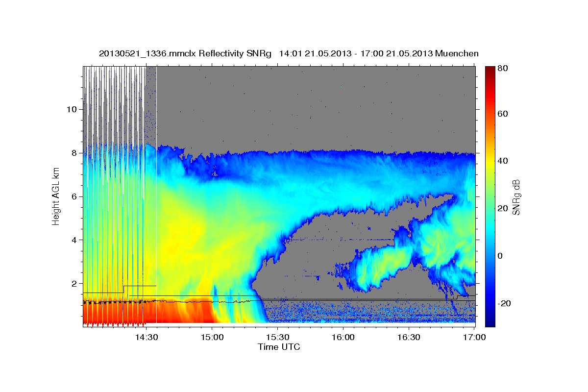Image resolution: width=588 pixels, height=392 pixels.
Task: Click the 'Muenchen' location in the title
Action: (456, 53)
